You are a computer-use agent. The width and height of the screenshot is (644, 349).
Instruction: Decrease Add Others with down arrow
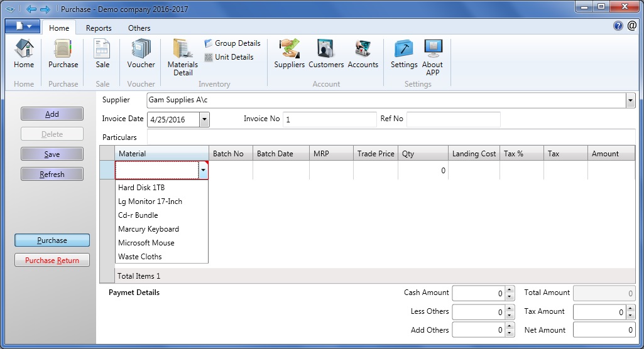(x=510, y=334)
